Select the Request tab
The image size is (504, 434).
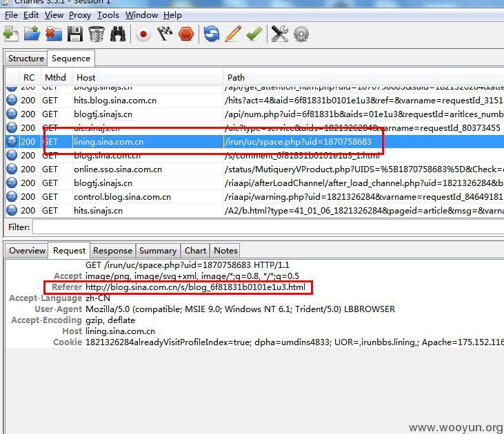point(69,251)
